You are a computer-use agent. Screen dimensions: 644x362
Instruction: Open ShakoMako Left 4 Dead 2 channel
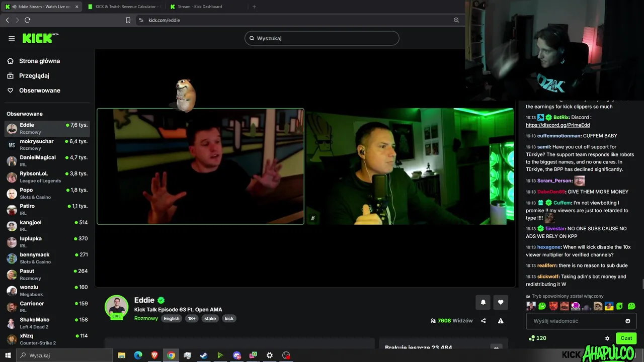[x=47, y=323]
